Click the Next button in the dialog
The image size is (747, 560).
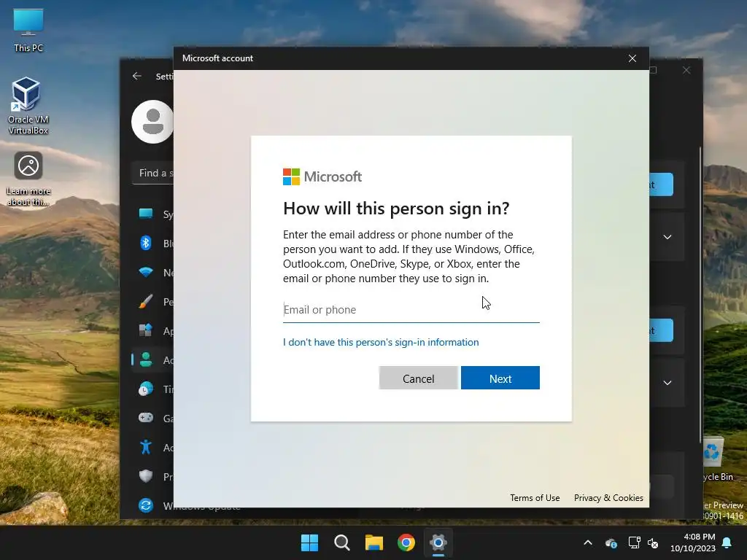point(500,378)
